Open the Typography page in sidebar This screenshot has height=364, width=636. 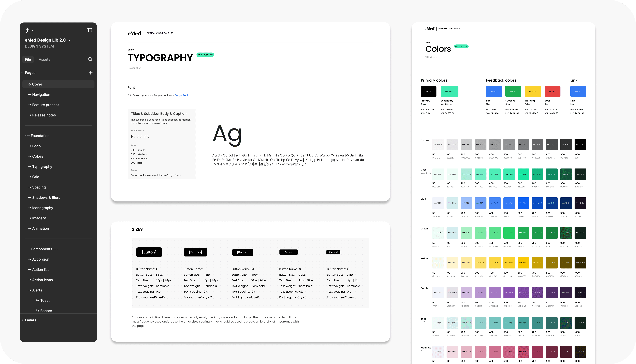42,167
